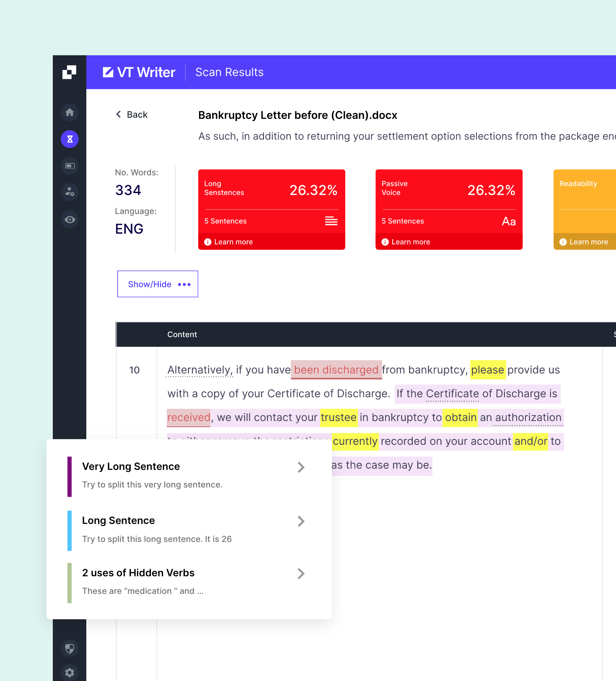This screenshot has width=616, height=681.
Task: Expand the 2 uses of Hidden Verbs item
Action: pyautogui.click(x=300, y=574)
